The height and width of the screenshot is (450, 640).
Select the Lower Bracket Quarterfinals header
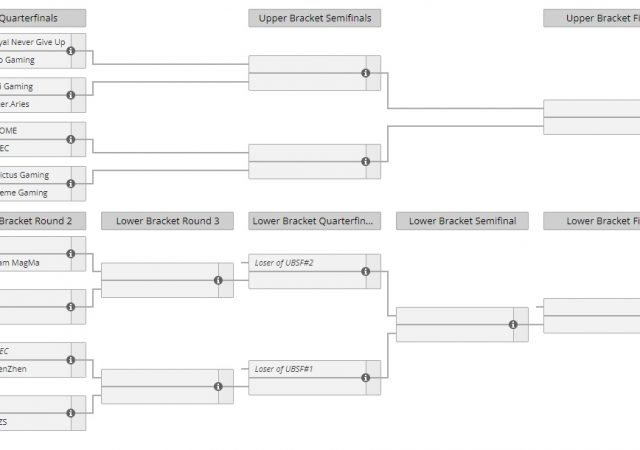tap(314, 221)
